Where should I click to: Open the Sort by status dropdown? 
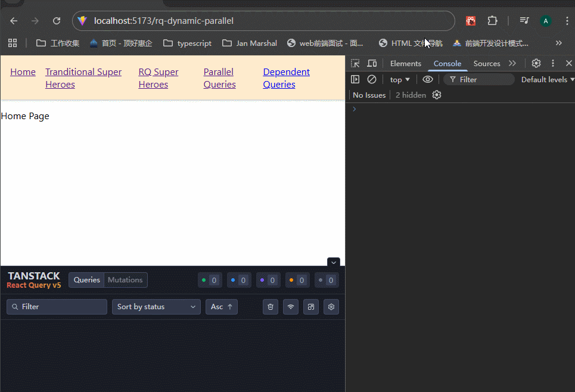156,307
